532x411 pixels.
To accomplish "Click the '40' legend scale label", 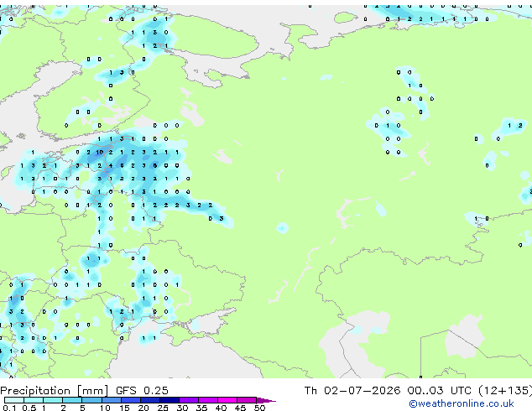I will [x=221, y=408].
